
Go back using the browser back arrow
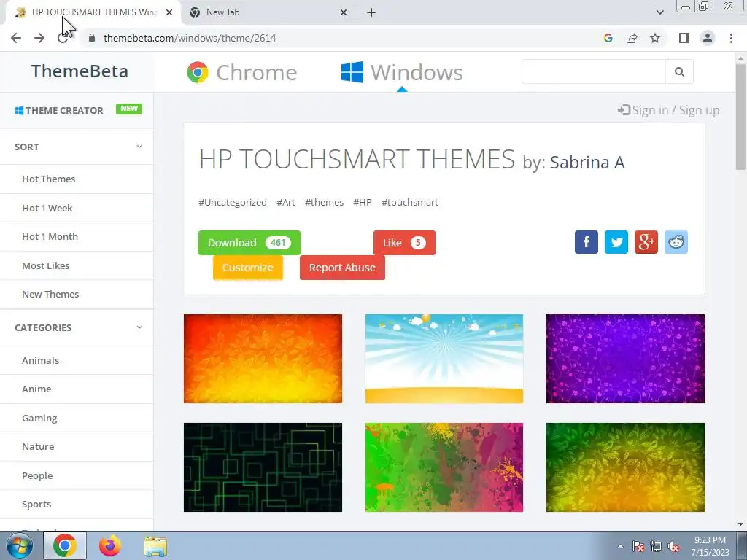click(16, 38)
